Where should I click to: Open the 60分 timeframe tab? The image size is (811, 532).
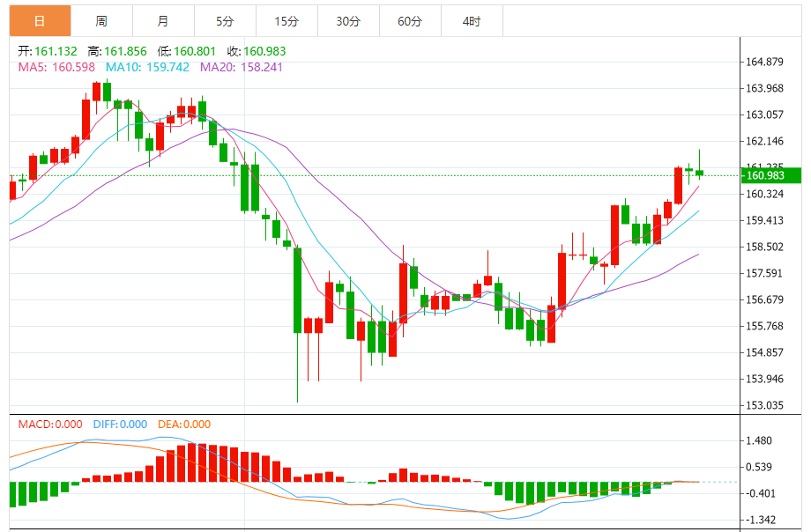pos(410,21)
